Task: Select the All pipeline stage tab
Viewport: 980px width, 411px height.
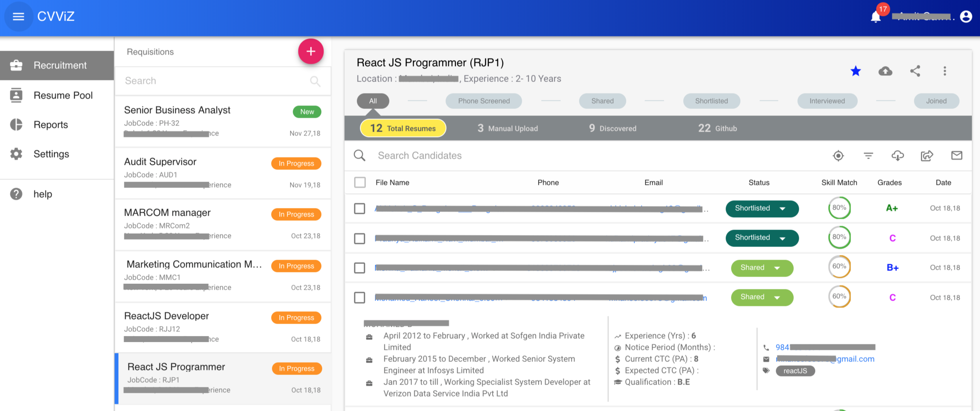Action: pyautogui.click(x=373, y=101)
